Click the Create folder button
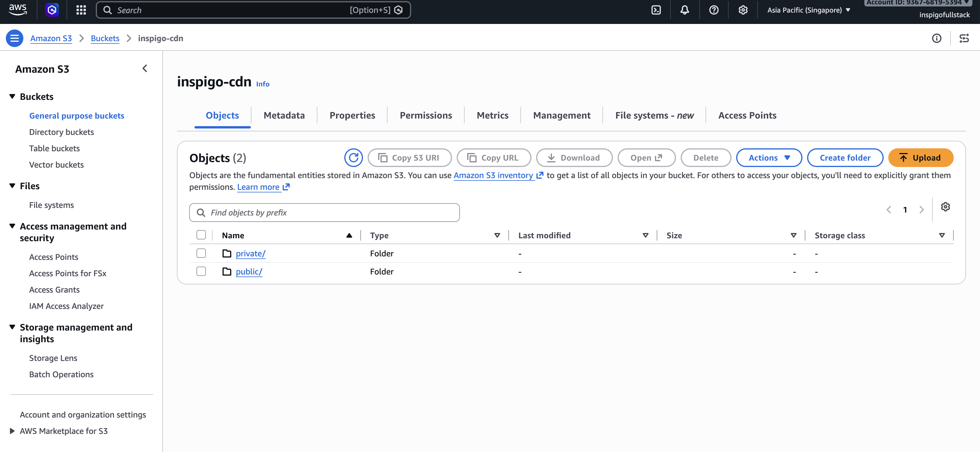 [x=845, y=157]
